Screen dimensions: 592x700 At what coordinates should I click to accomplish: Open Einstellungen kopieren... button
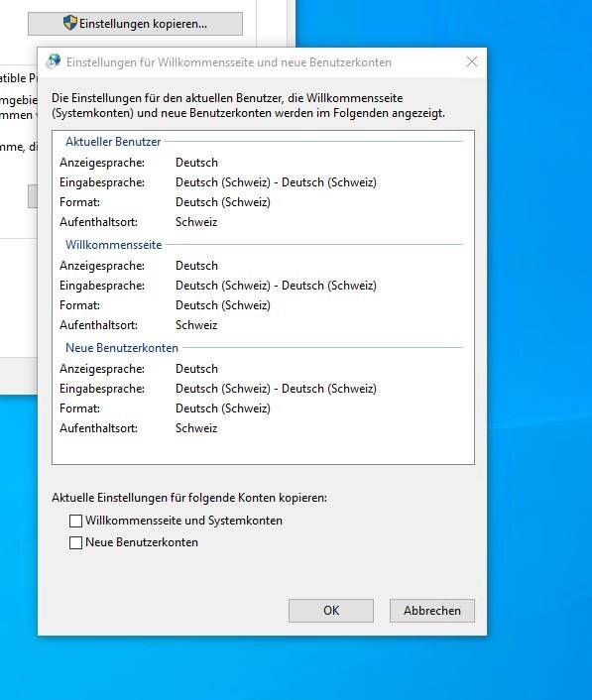click(x=135, y=24)
